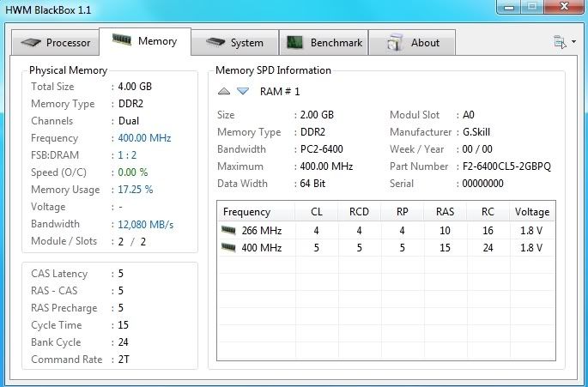Click the 64 Bit data width value

[312, 184]
